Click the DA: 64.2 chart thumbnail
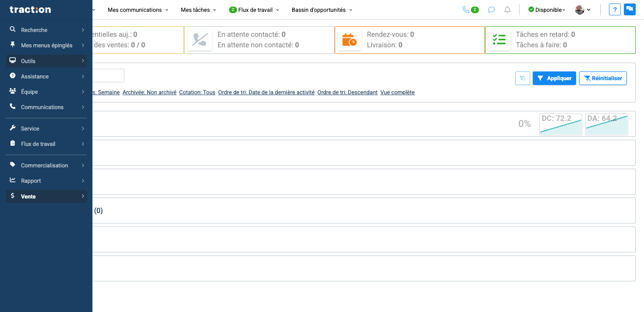Viewport: 644px width, 312px height. pos(607,124)
